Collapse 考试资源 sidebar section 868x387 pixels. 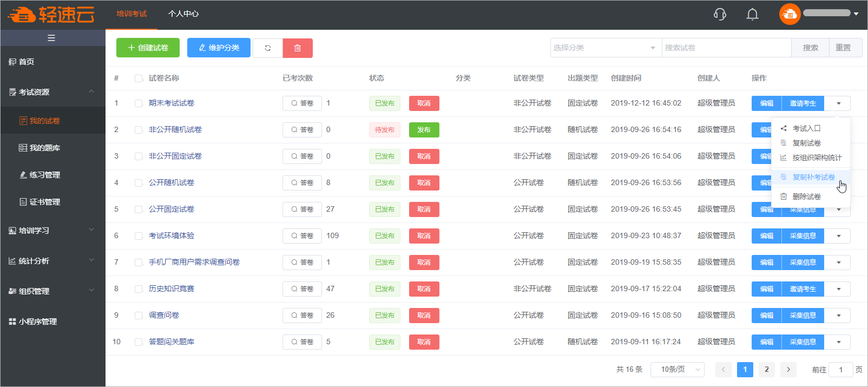point(52,92)
